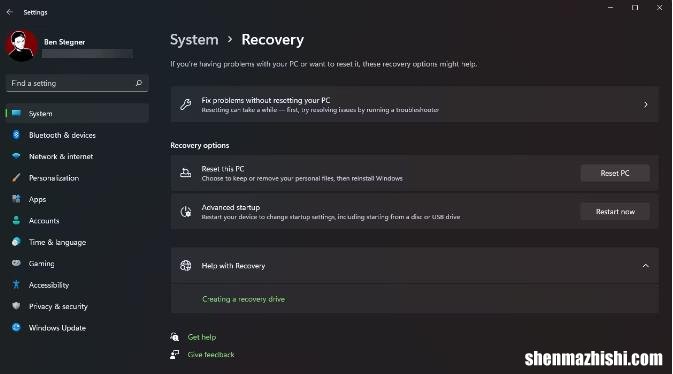Click System in the breadcrumb

point(194,40)
